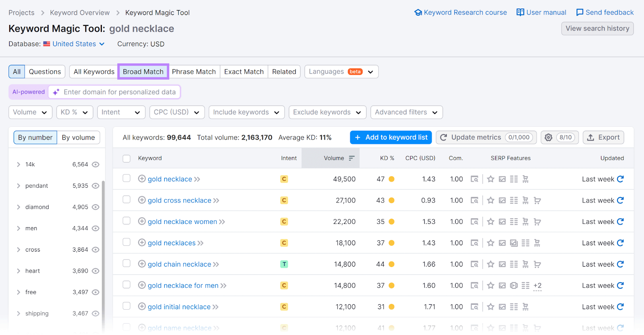The height and width of the screenshot is (335, 644).
Task: Select the Broad Match tab
Action: pos(143,72)
